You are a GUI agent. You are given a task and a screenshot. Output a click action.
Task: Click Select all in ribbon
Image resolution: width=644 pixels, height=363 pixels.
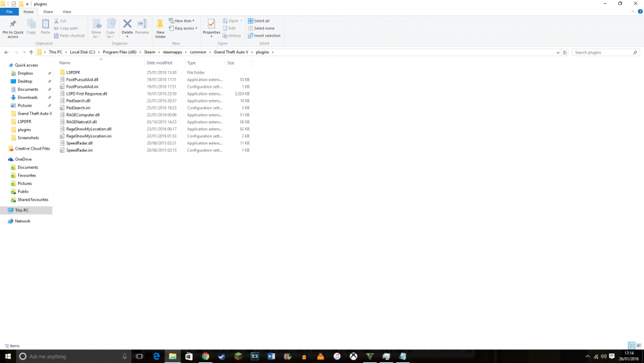tap(259, 21)
